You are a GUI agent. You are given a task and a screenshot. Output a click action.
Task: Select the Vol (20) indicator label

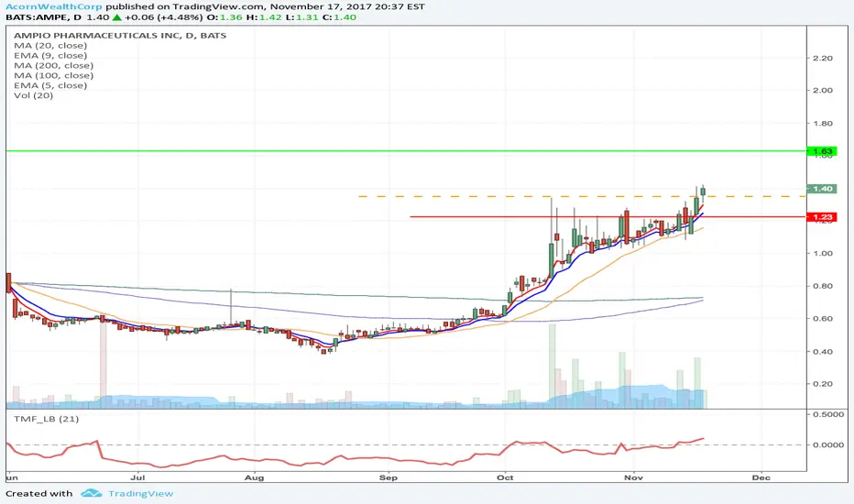[x=33, y=95]
